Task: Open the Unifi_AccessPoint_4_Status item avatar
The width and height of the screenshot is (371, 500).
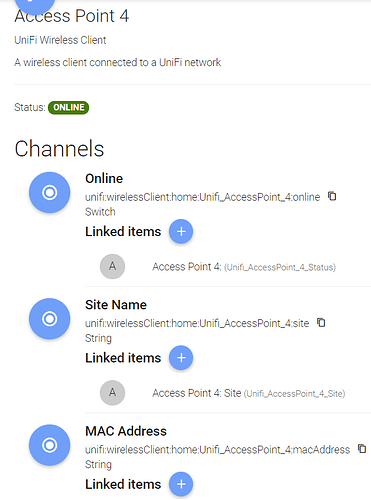Action: 113,266
